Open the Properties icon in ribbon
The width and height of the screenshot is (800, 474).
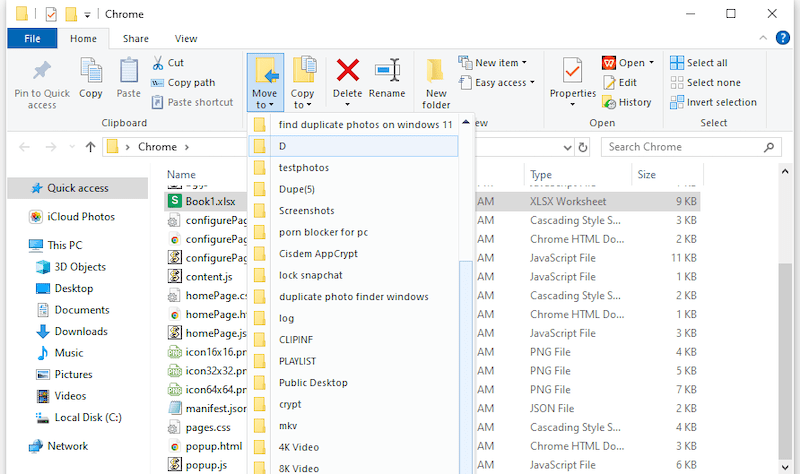(x=572, y=72)
